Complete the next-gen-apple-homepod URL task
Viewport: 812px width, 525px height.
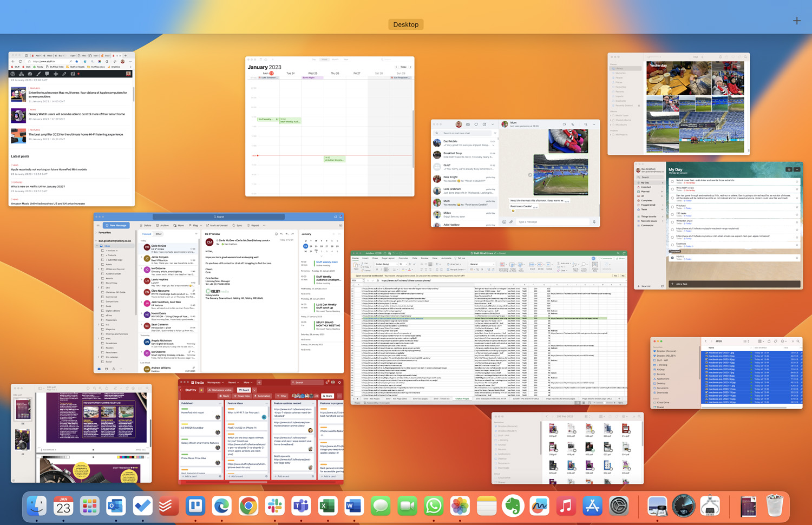[x=672, y=237]
